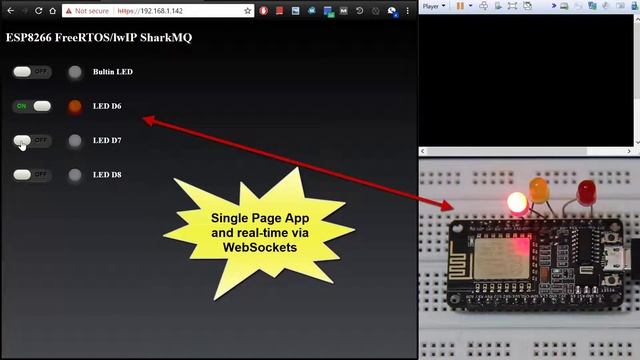Open the M extension in browser toolbar
The width and height of the screenshot is (640, 360).
point(344,11)
